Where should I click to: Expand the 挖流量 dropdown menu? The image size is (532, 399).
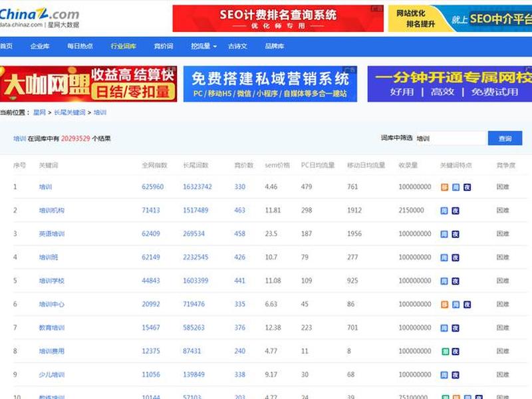(203, 46)
